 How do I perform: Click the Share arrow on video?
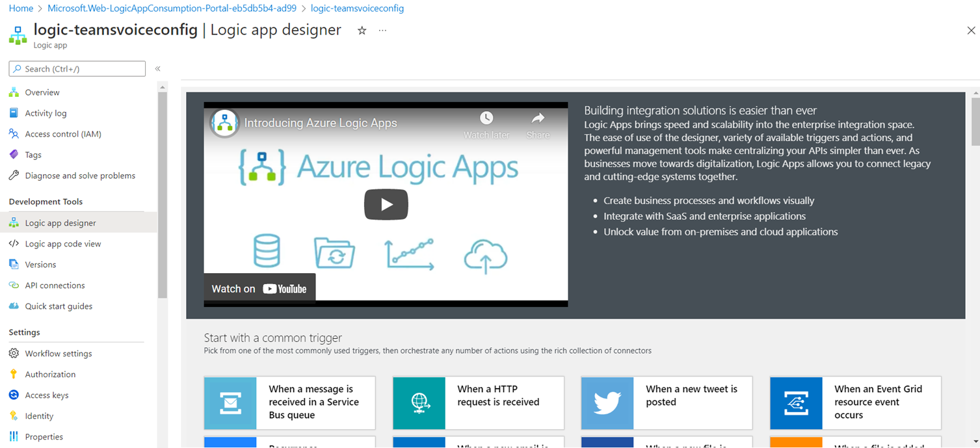[x=538, y=118]
